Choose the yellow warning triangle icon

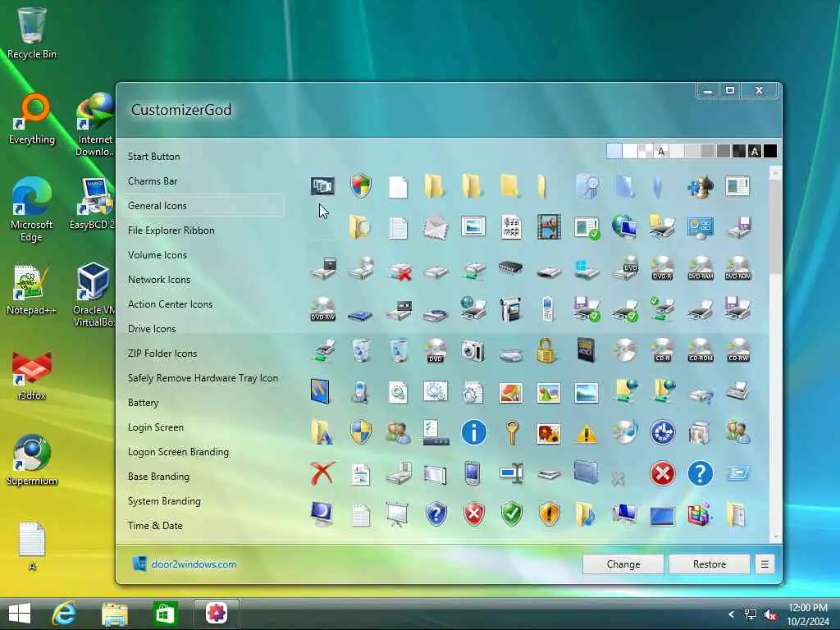coord(587,433)
